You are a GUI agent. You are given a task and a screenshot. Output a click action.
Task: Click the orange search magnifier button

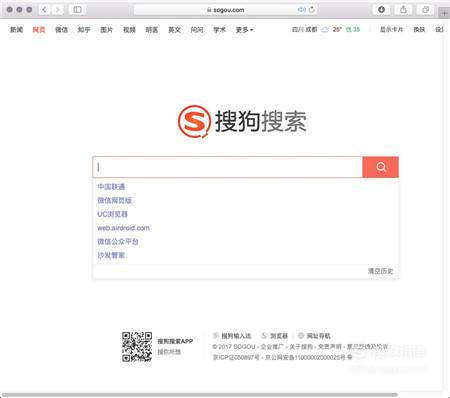pos(380,167)
